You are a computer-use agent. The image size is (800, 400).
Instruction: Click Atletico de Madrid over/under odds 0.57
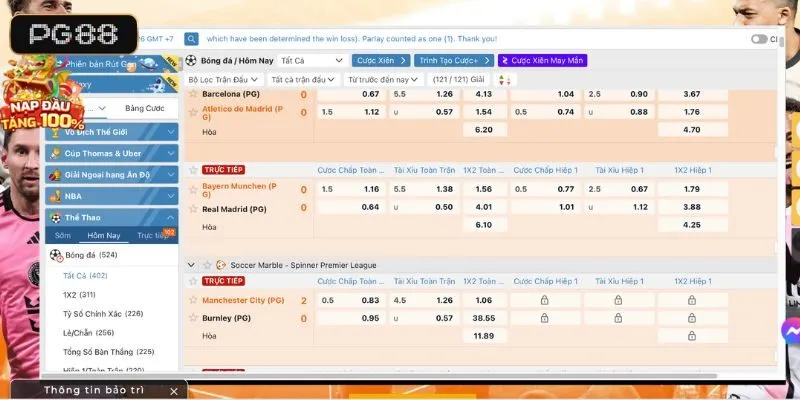click(423, 112)
